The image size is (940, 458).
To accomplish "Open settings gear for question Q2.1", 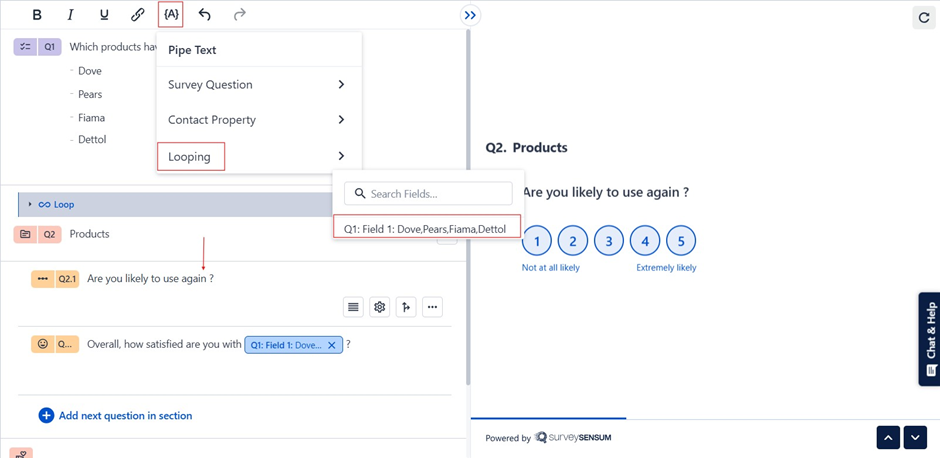I will click(x=380, y=307).
